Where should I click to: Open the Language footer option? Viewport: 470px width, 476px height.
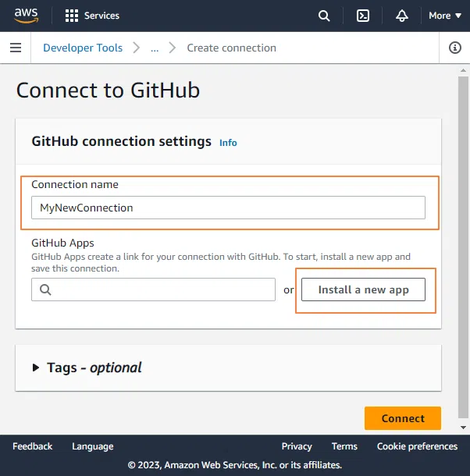pyautogui.click(x=93, y=446)
